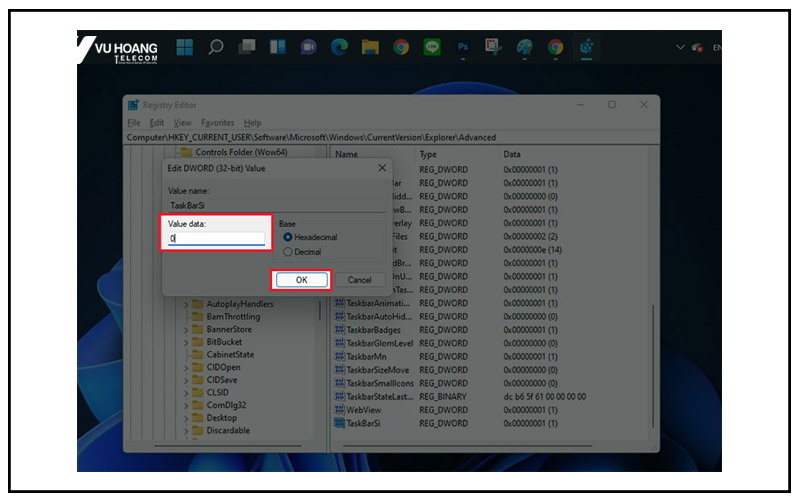This screenshot has width=800, height=500.
Task: Select the TaskbarSmallIcons value icon
Action: click(339, 383)
